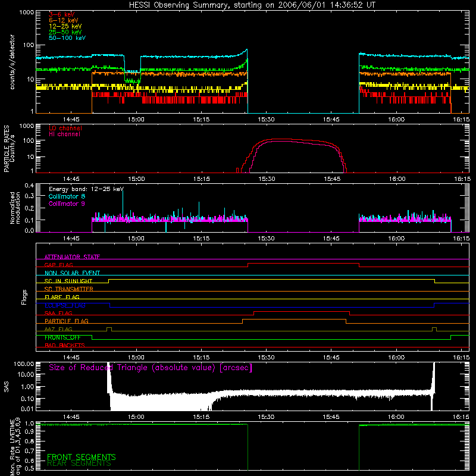Click the FRONT SEGMENTS legend label
The height and width of the screenshot is (476, 476).
click(82, 457)
